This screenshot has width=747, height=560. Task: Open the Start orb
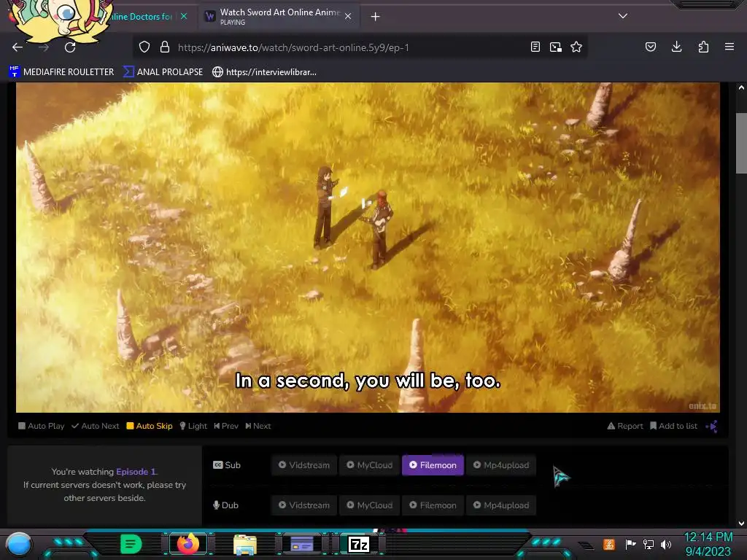pos(19,544)
